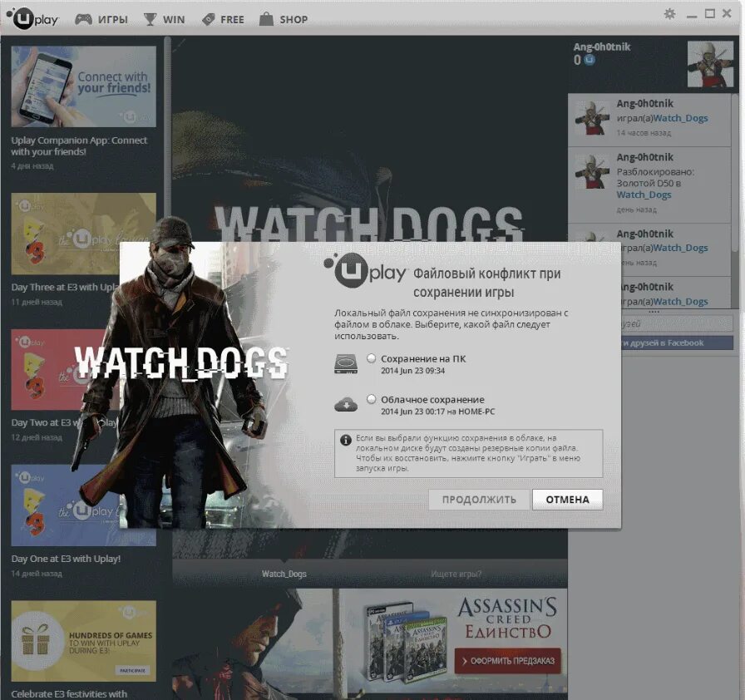Screen dimensions: 745x700
Task: Click the username Ang-0h0tnik at top right
Action: pos(601,47)
